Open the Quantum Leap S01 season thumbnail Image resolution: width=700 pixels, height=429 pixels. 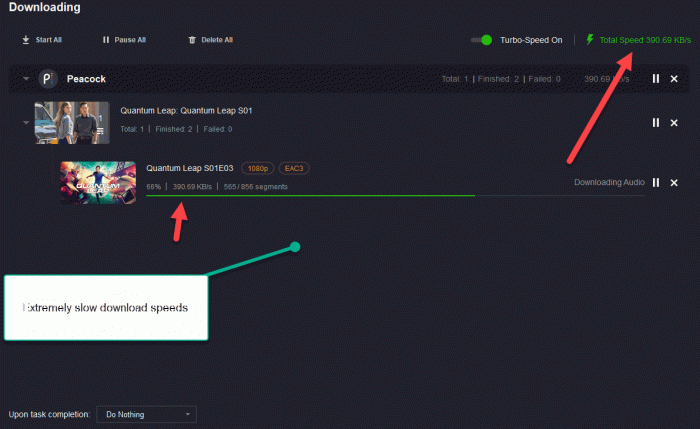[x=72, y=123]
